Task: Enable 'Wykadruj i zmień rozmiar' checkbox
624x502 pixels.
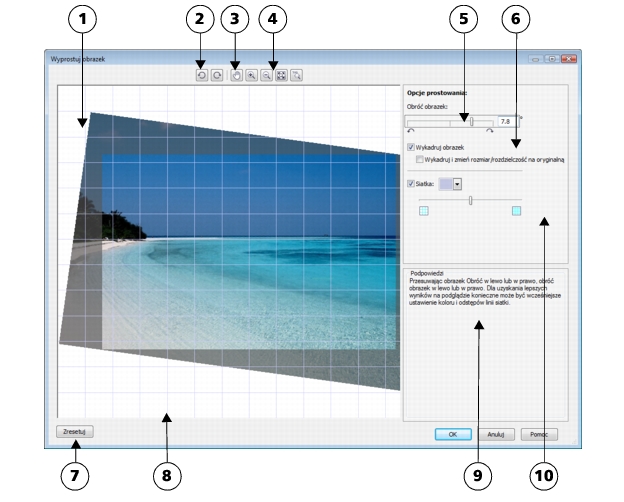Action: point(420,158)
